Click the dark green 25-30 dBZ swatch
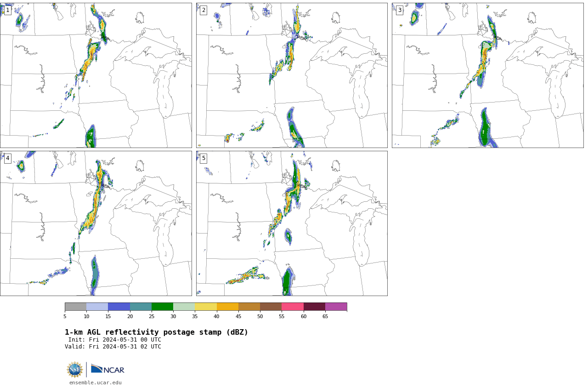This screenshot has height=388, width=588. tap(162, 307)
